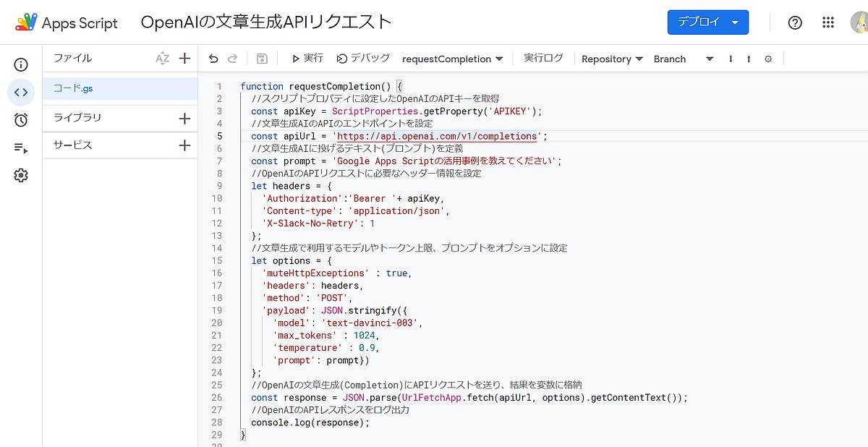The image size is (868, 447).
Task: Open the Google apps grid
Action: tap(828, 22)
